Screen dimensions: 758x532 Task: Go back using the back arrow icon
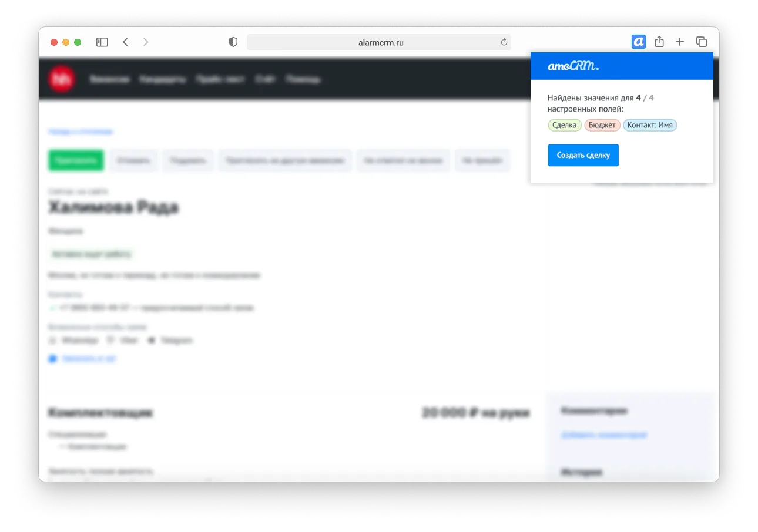tap(125, 42)
